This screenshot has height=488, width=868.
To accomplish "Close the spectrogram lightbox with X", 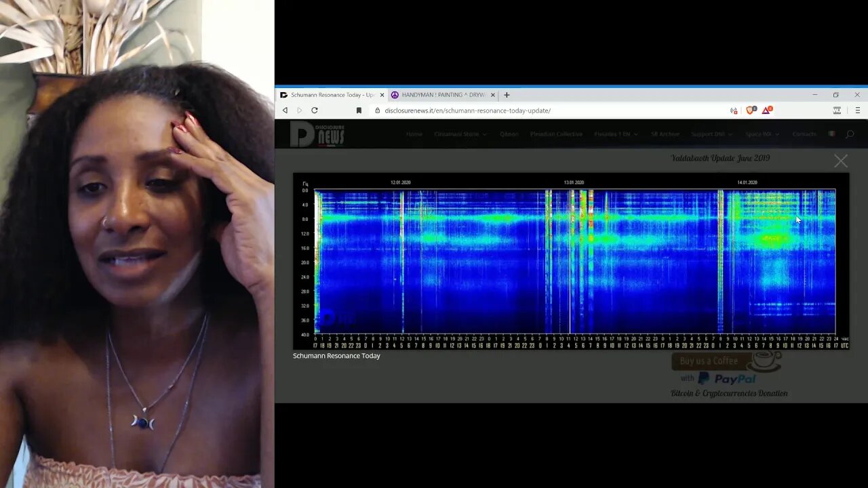I will coord(841,161).
